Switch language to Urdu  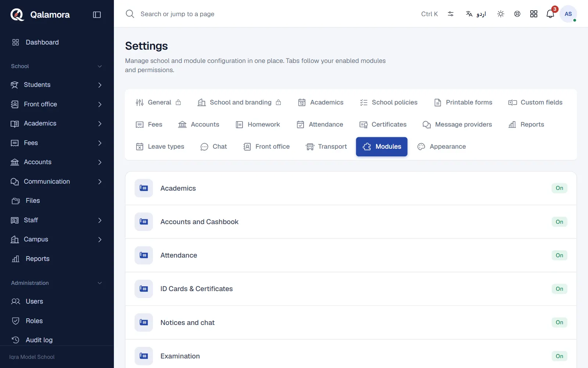click(476, 14)
